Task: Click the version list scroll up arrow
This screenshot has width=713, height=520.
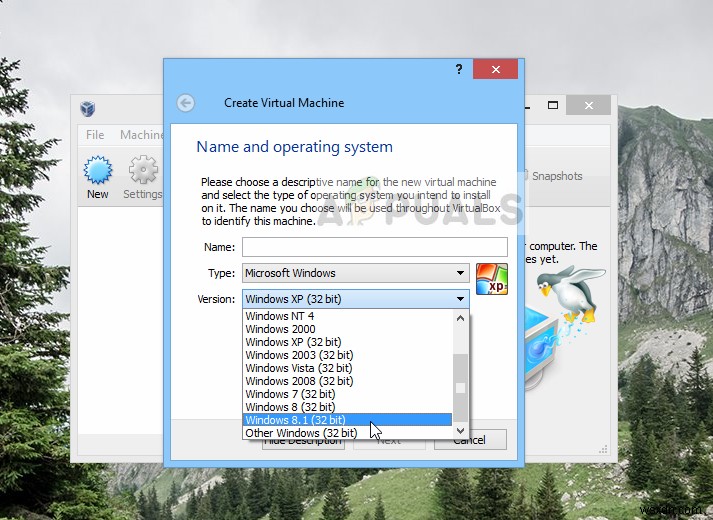Action: coord(460,318)
